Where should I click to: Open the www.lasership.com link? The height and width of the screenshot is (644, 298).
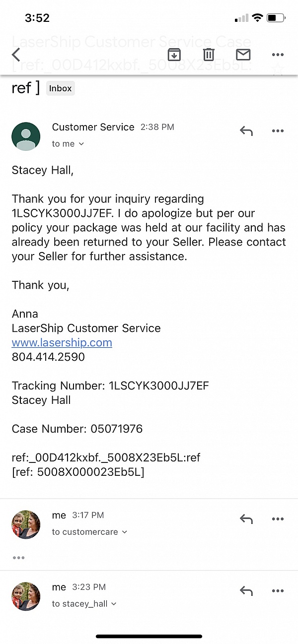(62, 342)
